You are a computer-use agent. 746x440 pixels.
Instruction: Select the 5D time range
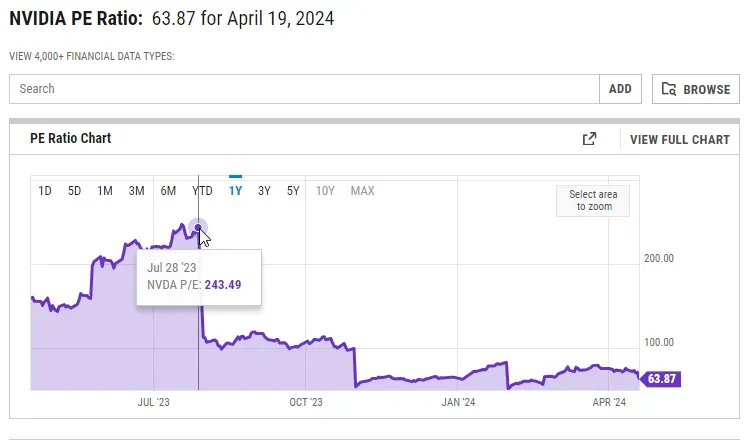(75, 191)
